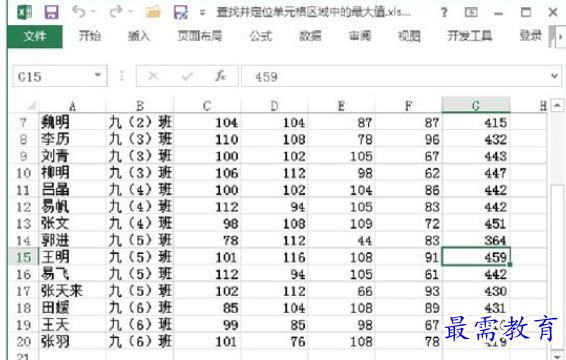Select row 7 header
Image resolution: width=566 pixels, height=360 pixels.
pos(23,122)
